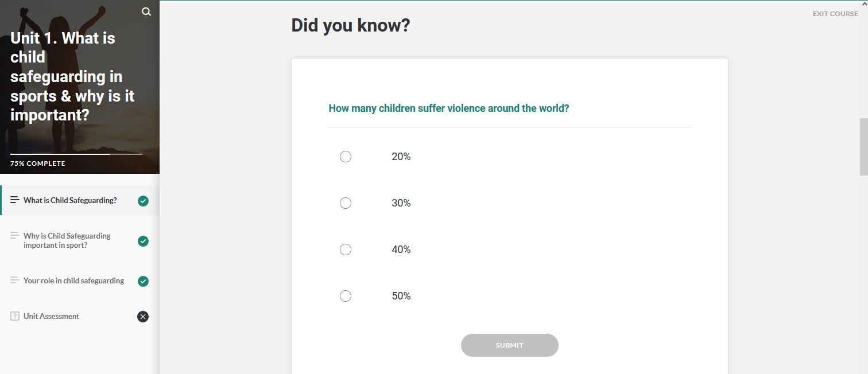Click the lines icon before Your role in child safeguarding

click(x=15, y=280)
